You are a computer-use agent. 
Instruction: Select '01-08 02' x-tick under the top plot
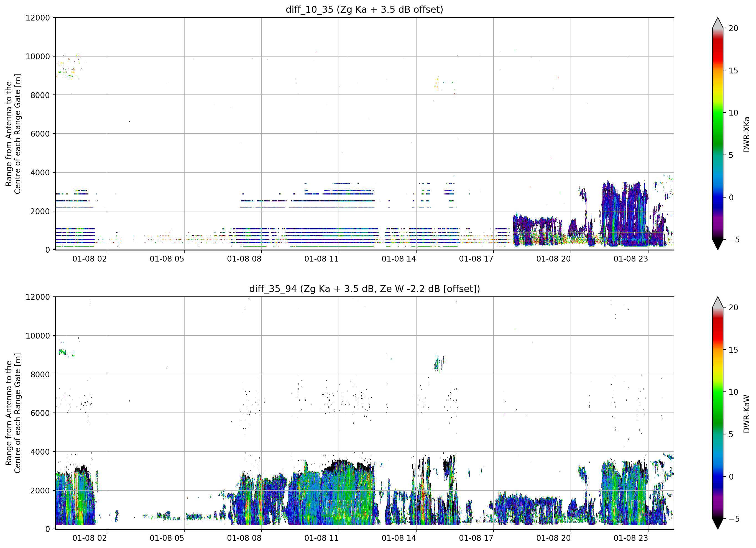(90, 259)
